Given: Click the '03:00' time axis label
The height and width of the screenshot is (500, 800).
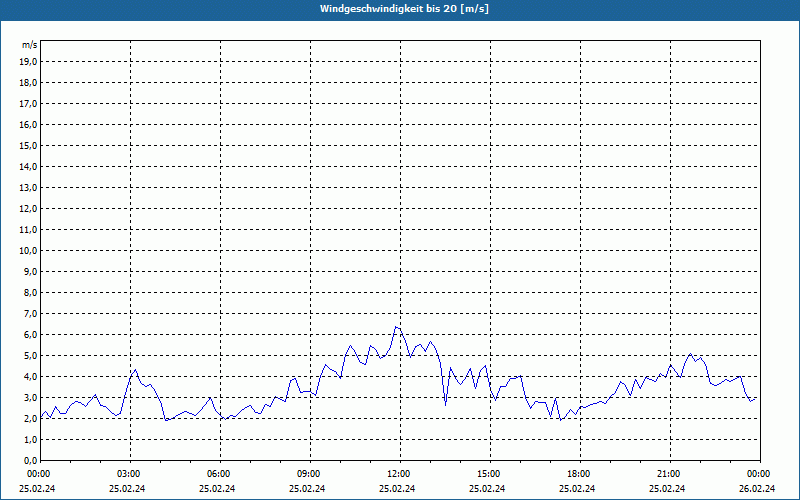Looking at the screenshot, I should pyautogui.click(x=131, y=474).
